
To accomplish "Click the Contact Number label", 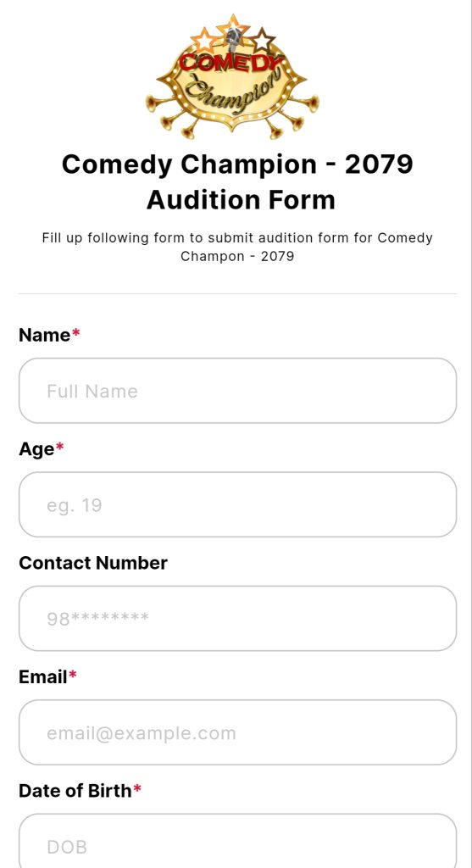I will click(93, 563).
